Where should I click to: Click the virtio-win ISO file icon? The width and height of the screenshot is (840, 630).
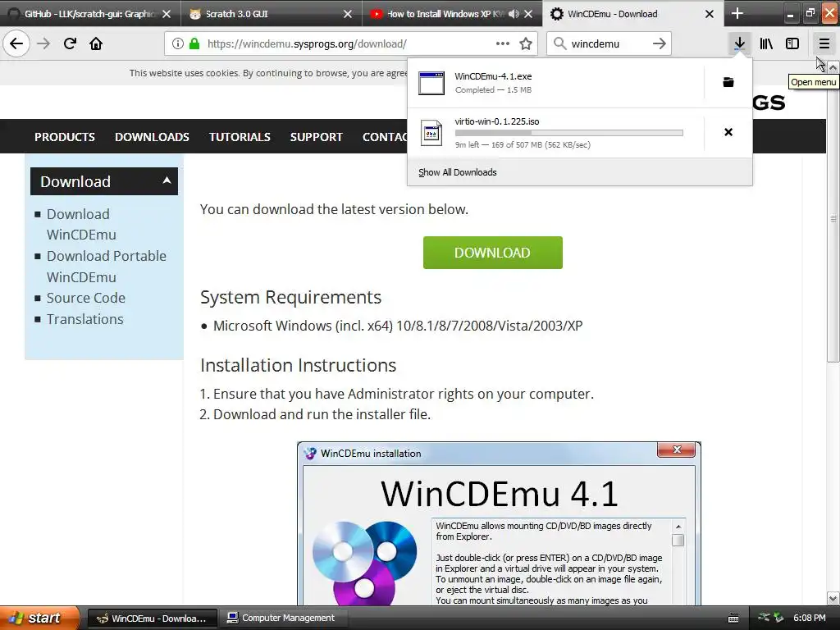(431, 133)
